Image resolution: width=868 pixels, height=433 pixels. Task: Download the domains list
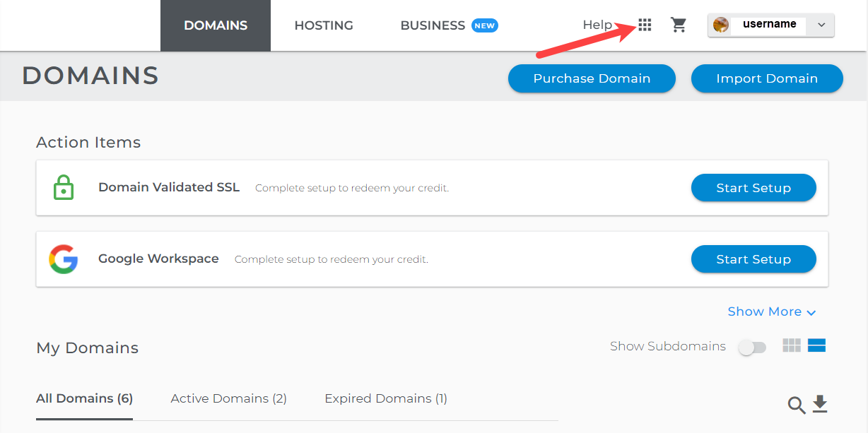819,404
